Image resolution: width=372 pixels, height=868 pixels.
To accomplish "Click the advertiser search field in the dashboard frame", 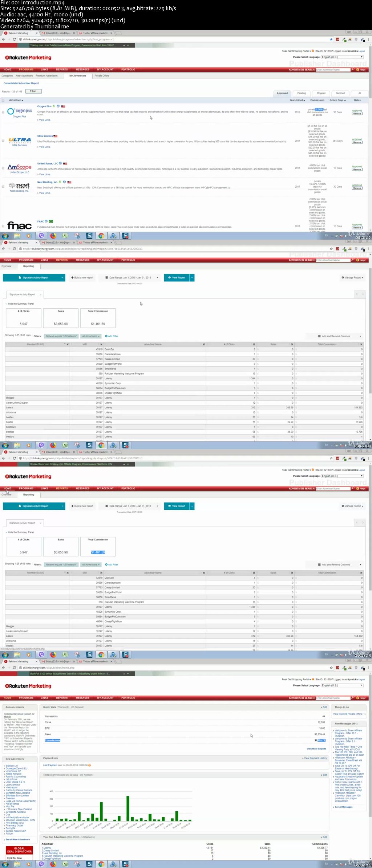I will 333,698.
